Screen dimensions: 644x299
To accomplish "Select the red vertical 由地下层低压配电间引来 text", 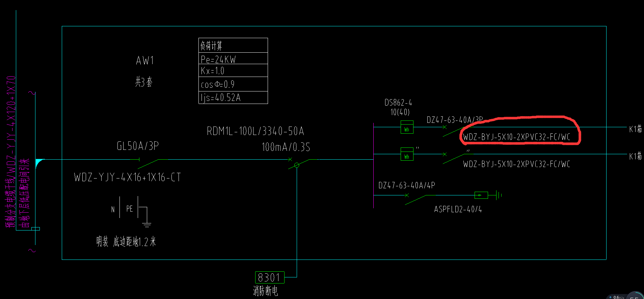I will [x=24, y=193].
